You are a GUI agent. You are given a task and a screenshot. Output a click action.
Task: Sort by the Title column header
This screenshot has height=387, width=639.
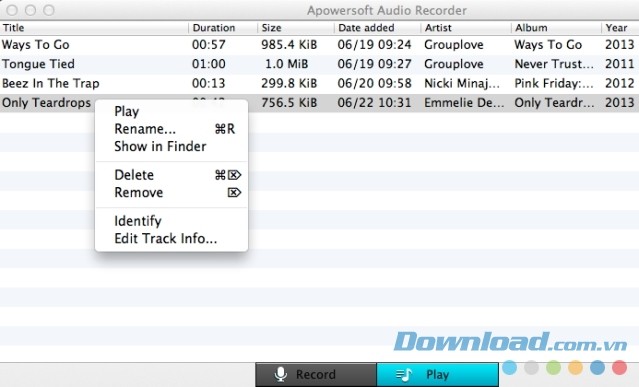[94, 28]
